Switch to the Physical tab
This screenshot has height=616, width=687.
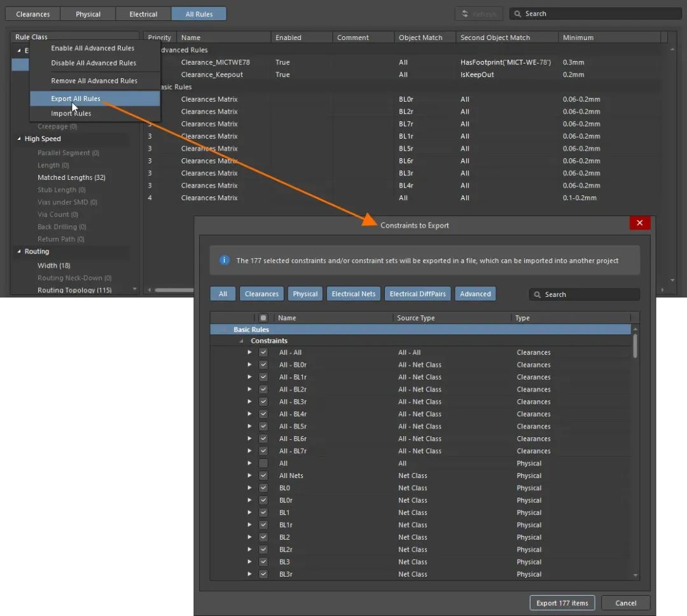tap(88, 14)
